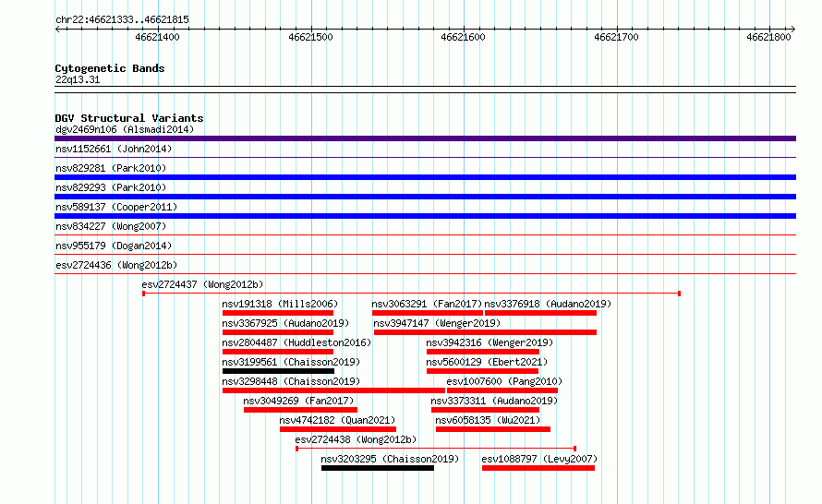The width and height of the screenshot is (822, 504).
Task: Click the esv2724436 (Wong2012b) label
Action: 116,265
